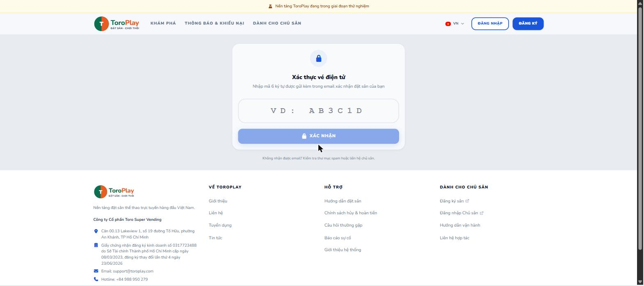Open the Tin tức footer link
644x286 pixels.
pos(215,238)
